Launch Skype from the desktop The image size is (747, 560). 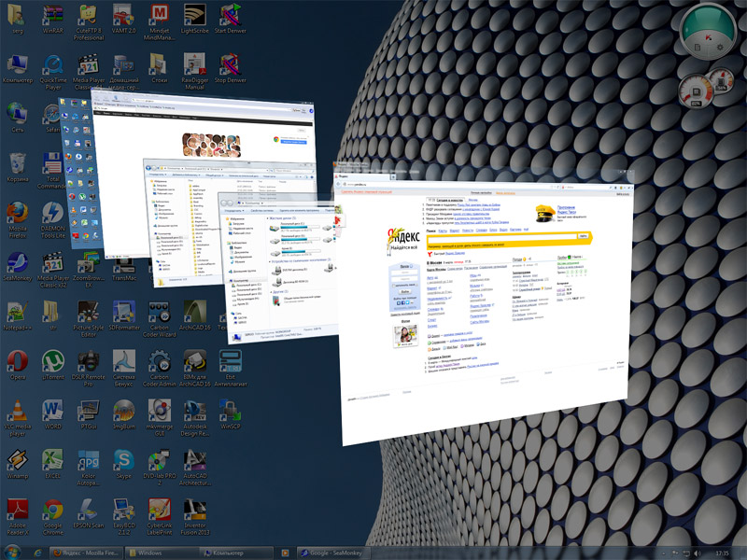tap(124, 464)
